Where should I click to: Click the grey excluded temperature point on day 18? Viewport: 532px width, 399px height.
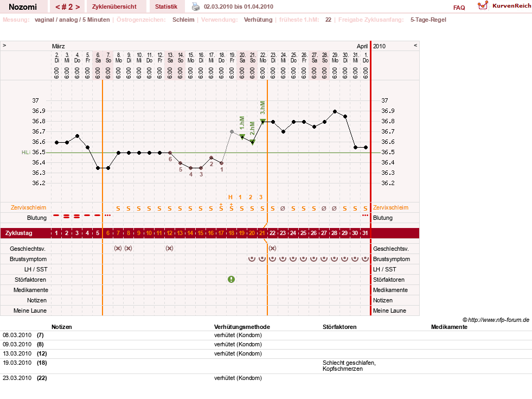(232, 132)
